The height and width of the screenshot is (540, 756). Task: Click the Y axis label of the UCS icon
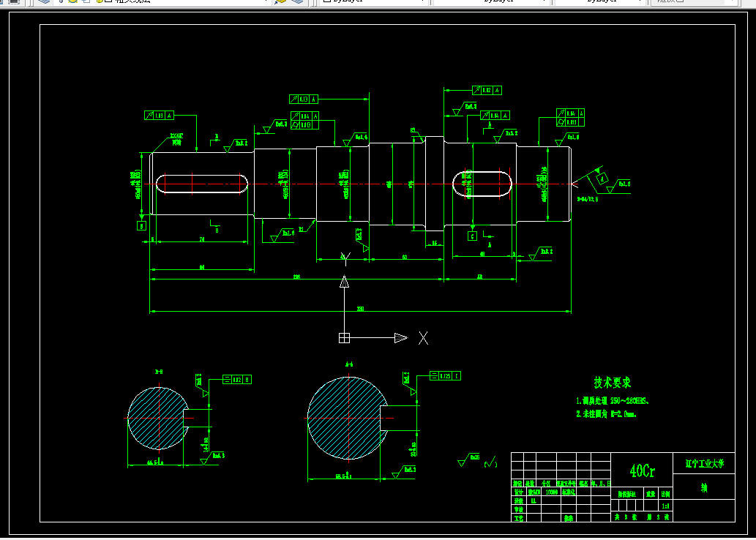[x=345, y=258]
